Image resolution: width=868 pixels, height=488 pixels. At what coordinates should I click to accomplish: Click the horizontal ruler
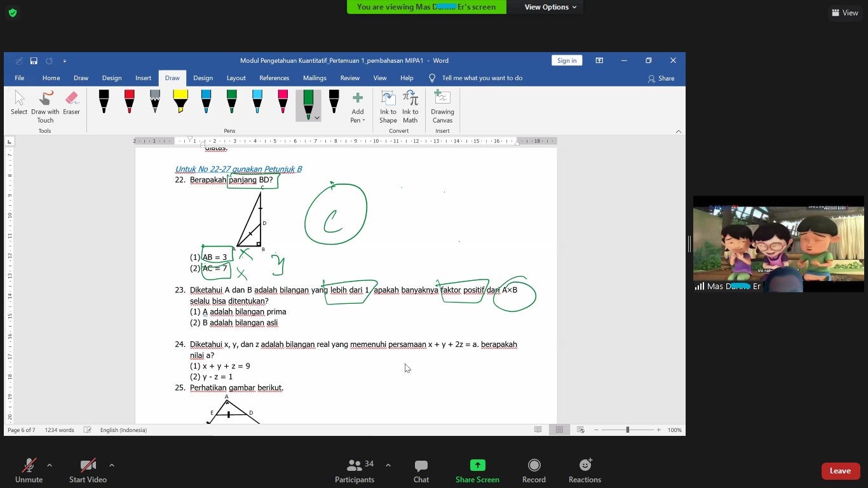pos(345,141)
